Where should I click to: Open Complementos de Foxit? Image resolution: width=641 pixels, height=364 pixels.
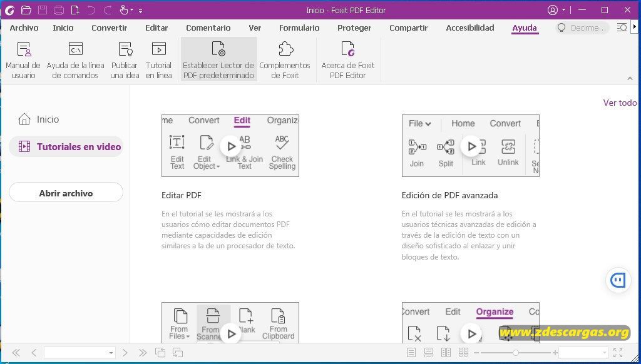coord(285,59)
